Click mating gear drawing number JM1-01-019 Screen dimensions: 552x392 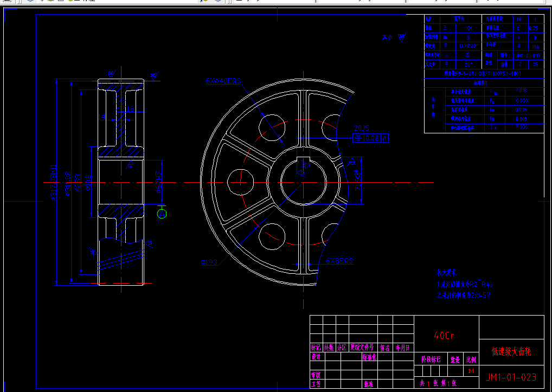point(528,56)
